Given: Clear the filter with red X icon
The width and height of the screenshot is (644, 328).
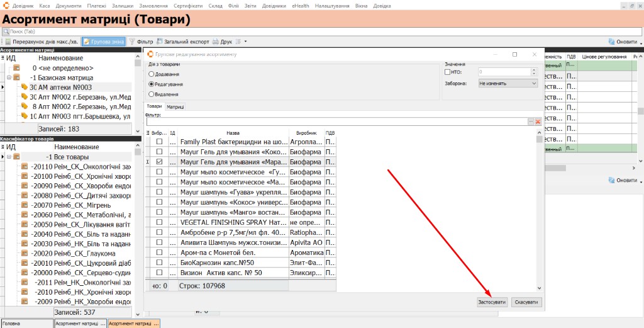Looking at the screenshot, I should [x=538, y=122].
